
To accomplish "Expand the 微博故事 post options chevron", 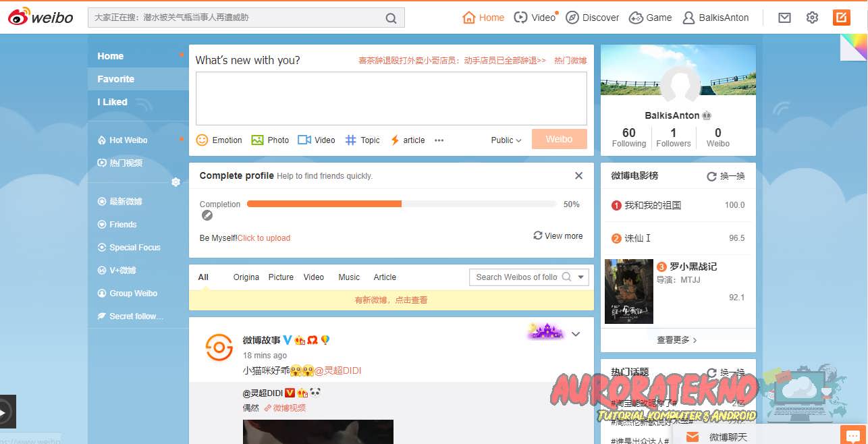I will pos(576,334).
